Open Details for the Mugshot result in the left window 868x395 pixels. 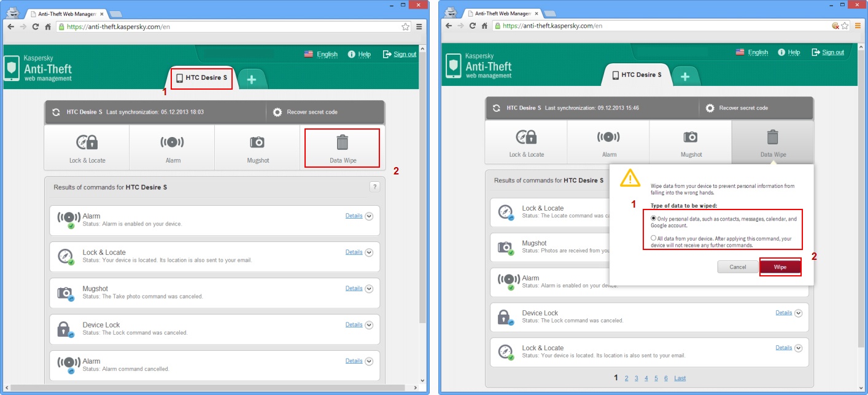point(354,288)
